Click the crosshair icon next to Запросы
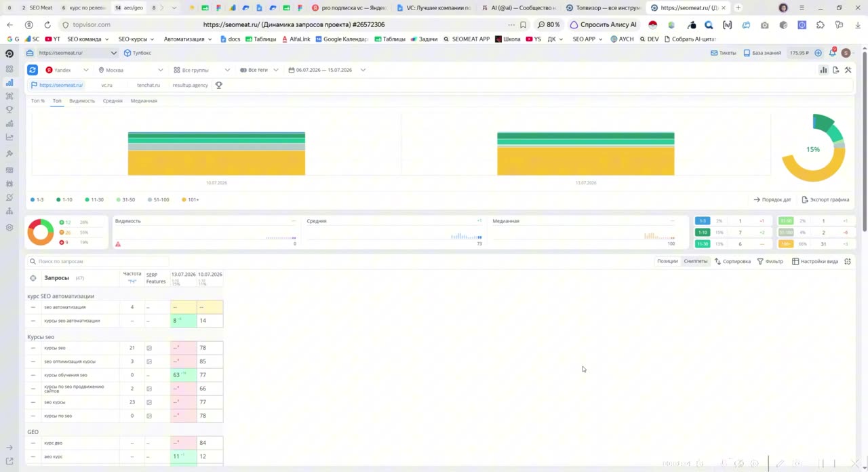Viewport: 868px width, 472px height. pos(33,278)
